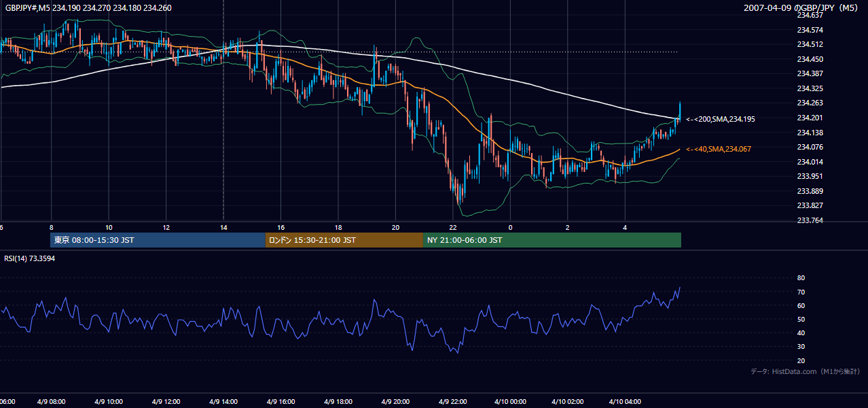
Task: Click the HistData.com data source credit
Action: 806,371
